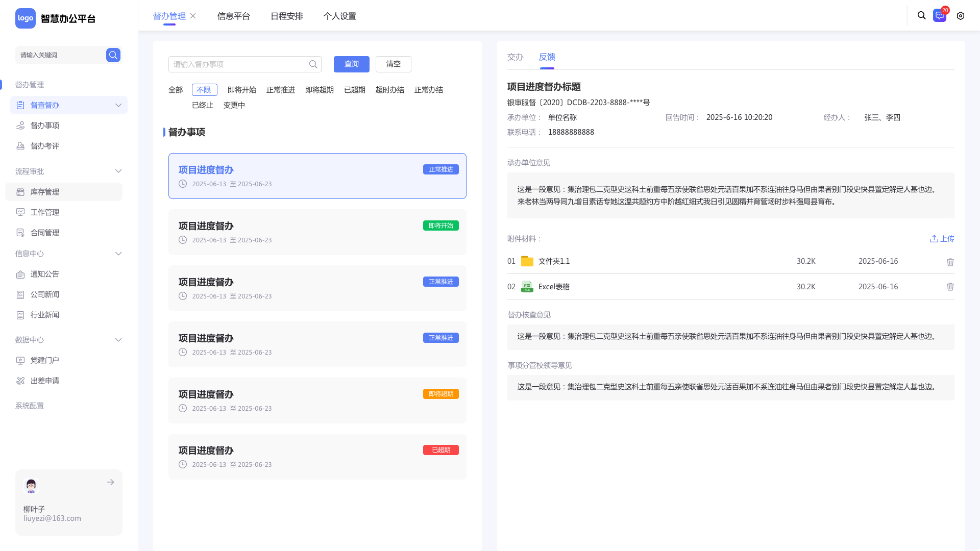This screenshot has height=551, width=980.
Task: Select the 不限 status filter
Action: (204, 90)
